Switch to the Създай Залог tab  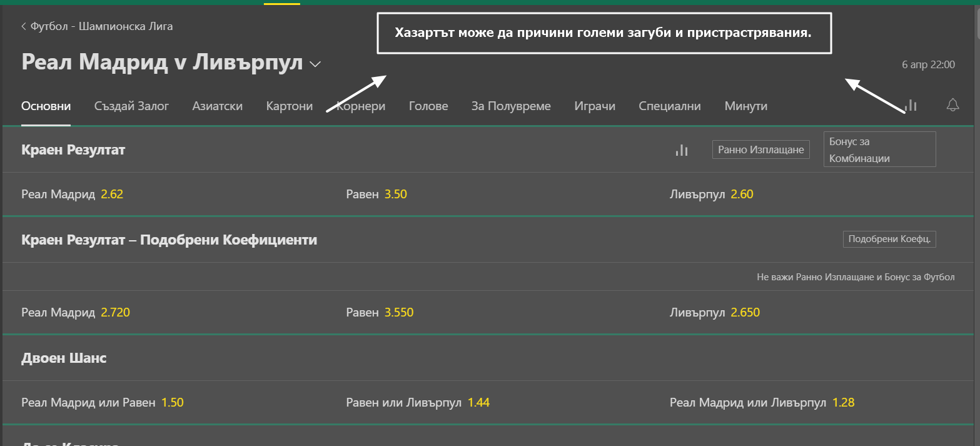click(x=131, y=106)
